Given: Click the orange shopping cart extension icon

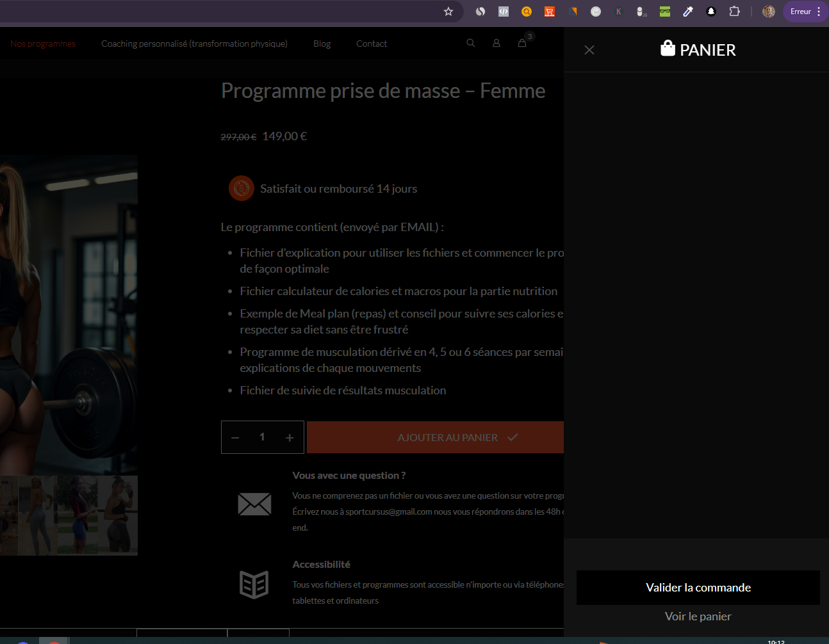Looking at the screenshot, I should (550, 12).
